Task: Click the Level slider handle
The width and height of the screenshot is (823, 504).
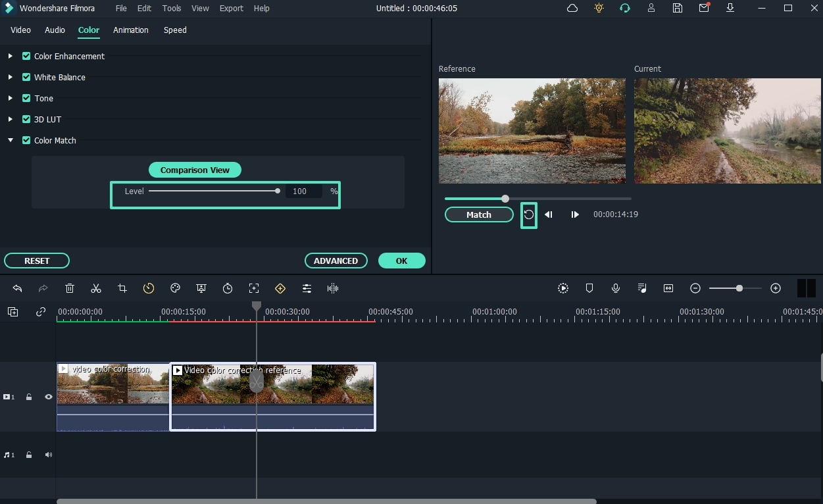Action: click(x=278, y=191)
